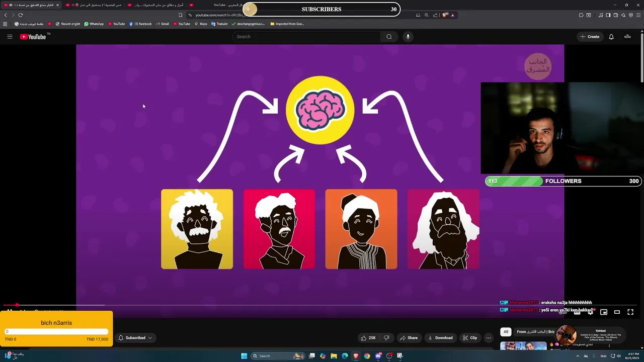Click the Windows taskbar Search box
644x362 pixels.
[x=278, y=356]
